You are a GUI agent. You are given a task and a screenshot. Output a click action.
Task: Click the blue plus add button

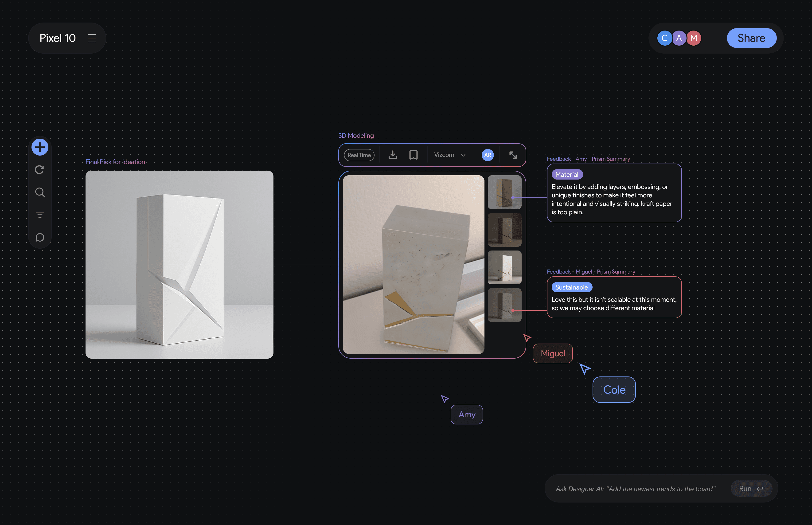coord(40,147)
